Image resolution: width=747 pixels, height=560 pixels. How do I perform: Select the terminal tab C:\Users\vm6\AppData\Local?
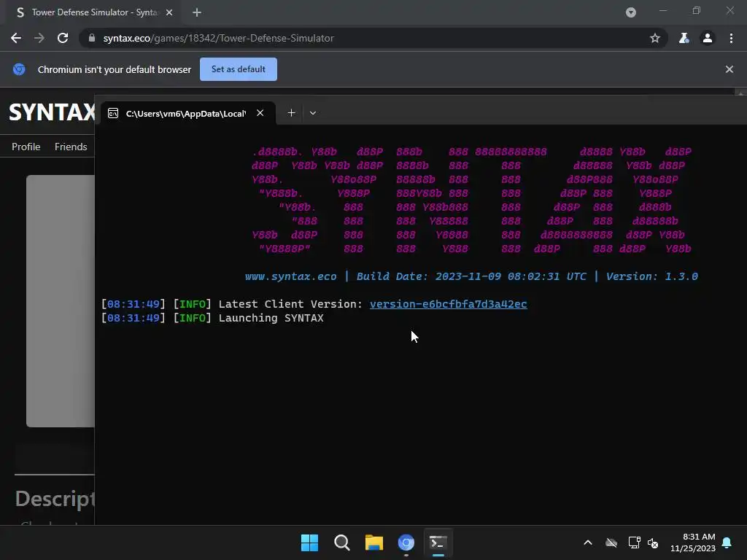pos(187,113)
